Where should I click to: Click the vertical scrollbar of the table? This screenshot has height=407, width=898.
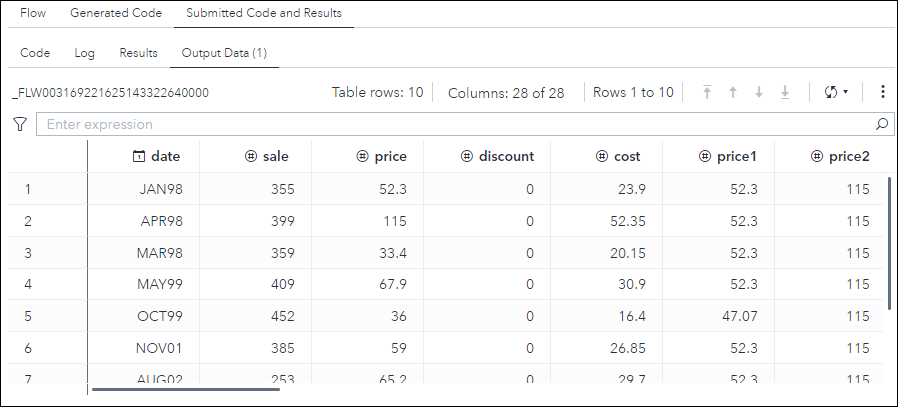pos(889,243)
